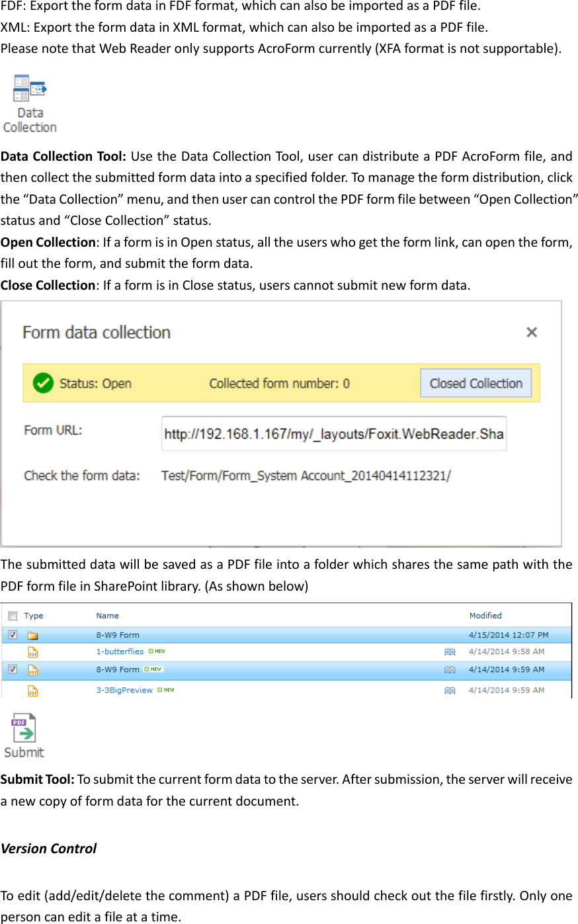Viewport: 578px width, 924px height.
Task: Uncheck the 8-W9 Form folder row
Action: click(x=11, y=634)
